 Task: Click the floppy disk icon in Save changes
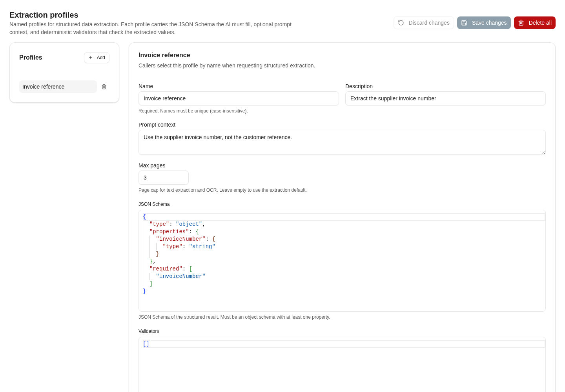click(464, 23)
